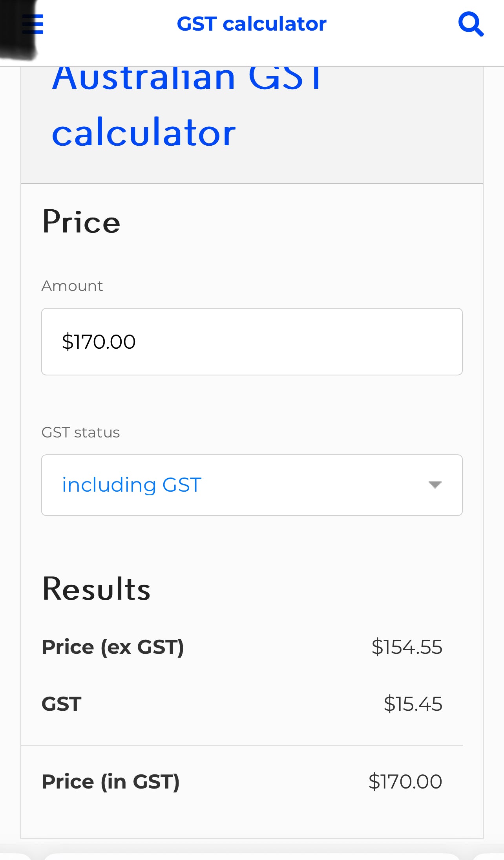
Task: Click the $170.00 amount input field
Action: tap(252, 342)
